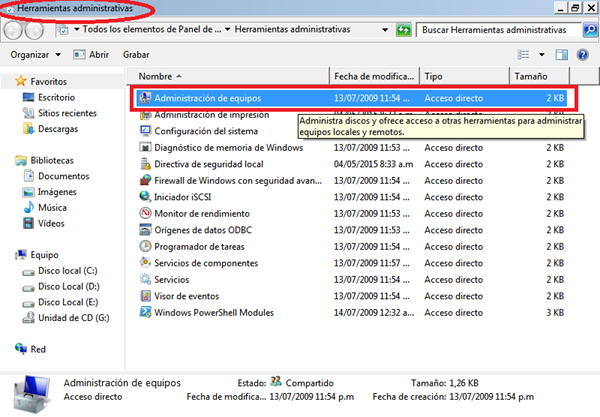Click the Forward navigation arrow button
Screen dimensions: 600x417
click(x=34, y=30)
